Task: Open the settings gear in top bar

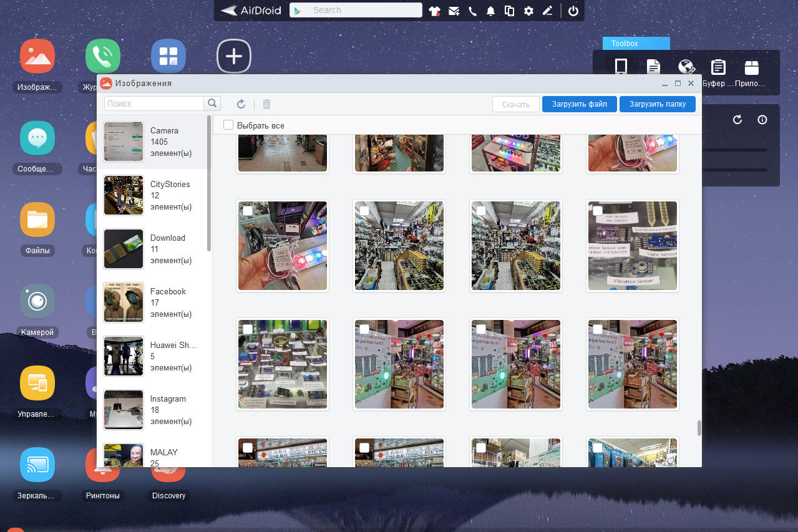Action: click(528, 11)
